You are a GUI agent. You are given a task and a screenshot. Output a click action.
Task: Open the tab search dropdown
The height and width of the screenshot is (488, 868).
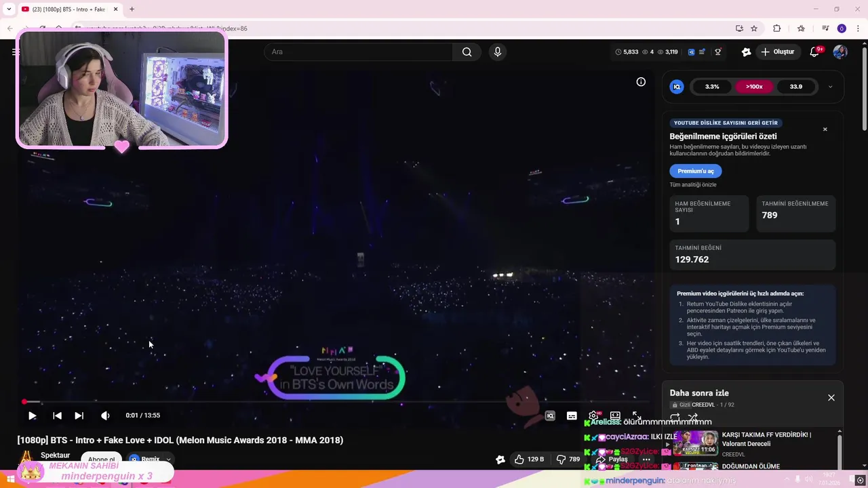click(9, 9)
